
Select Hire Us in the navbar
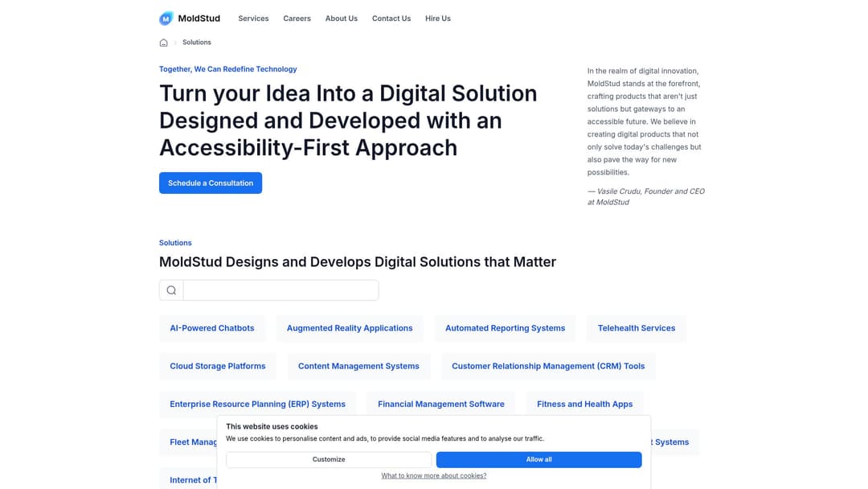438,18
